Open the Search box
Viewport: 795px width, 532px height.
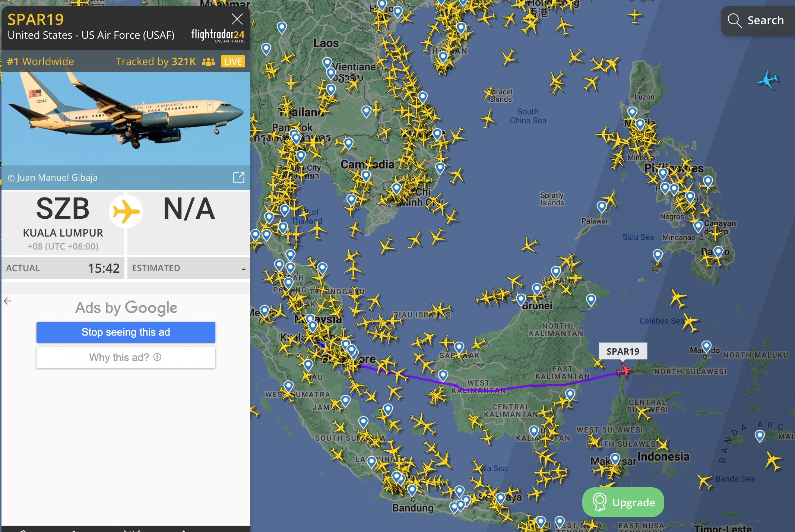(x=758, y=20)
